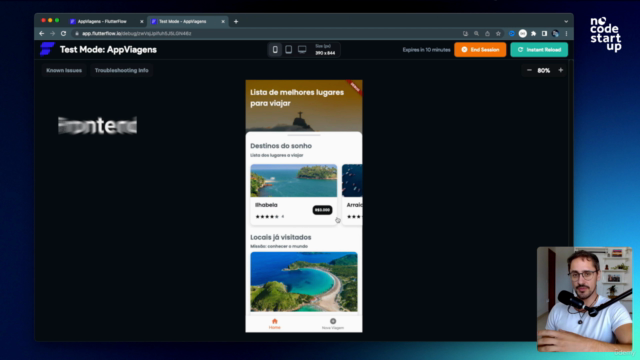Open a new browser tab
This screenshot has height=360, width=640.
[236, 22]
